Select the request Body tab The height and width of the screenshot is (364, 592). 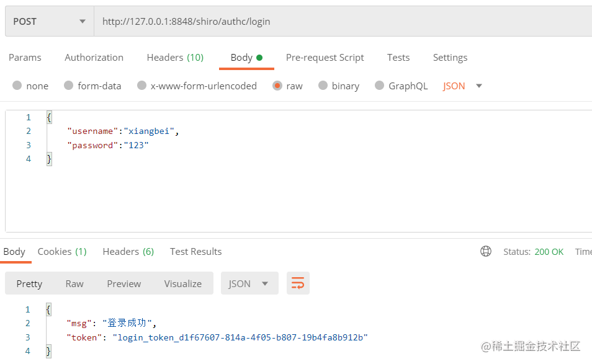tap(246, 58)
